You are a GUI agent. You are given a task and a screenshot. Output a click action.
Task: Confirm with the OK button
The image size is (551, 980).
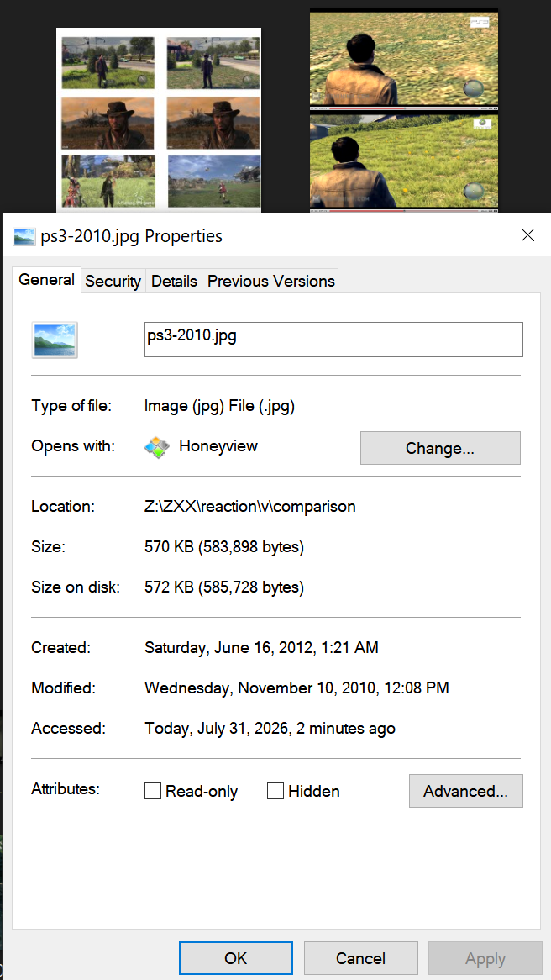[235, 958]
